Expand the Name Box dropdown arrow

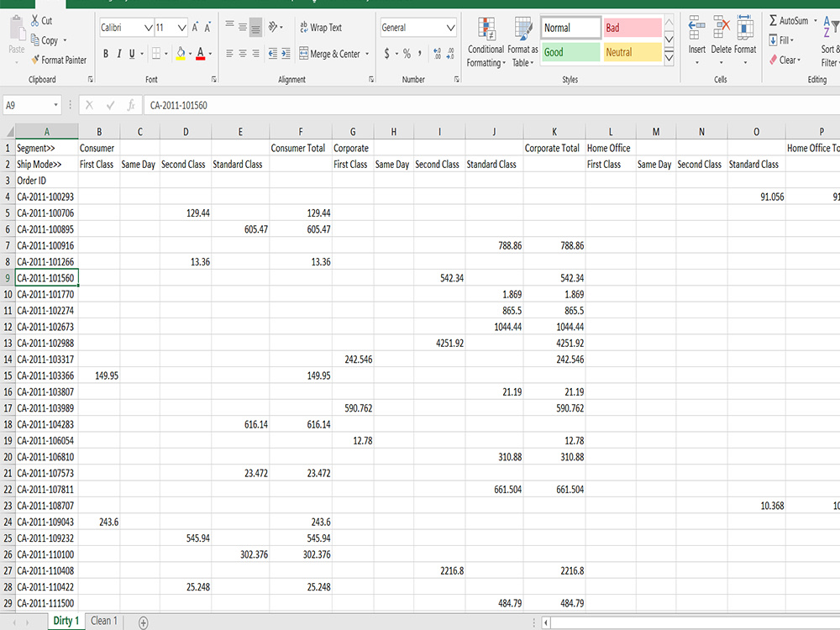pyautogui.click(x=55, y=105)
